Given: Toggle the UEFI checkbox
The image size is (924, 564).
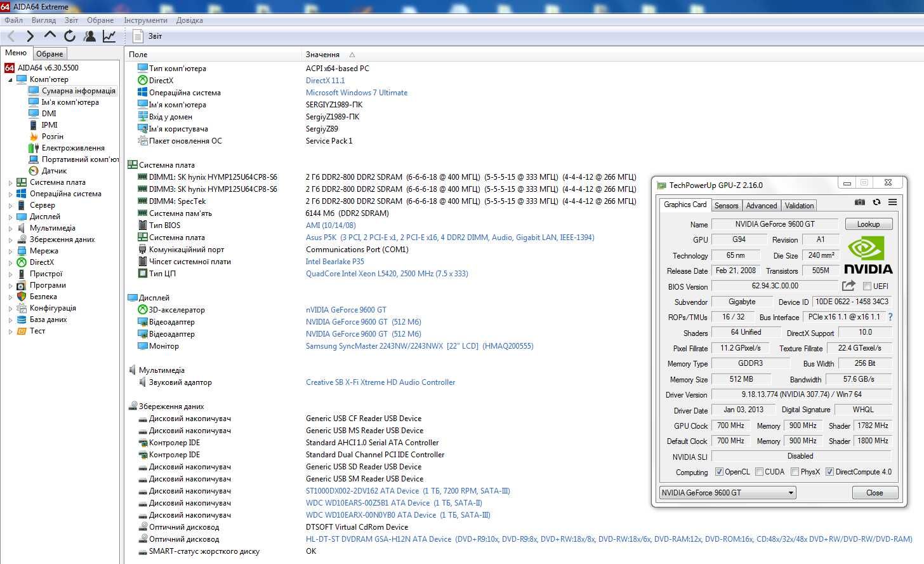Looking at the screenshot, I should point(867,286).
